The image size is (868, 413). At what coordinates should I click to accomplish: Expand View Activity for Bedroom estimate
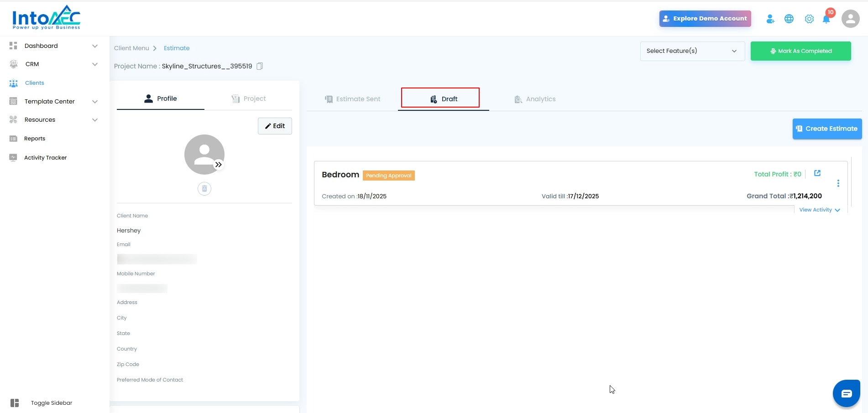(x=820, y=210)
